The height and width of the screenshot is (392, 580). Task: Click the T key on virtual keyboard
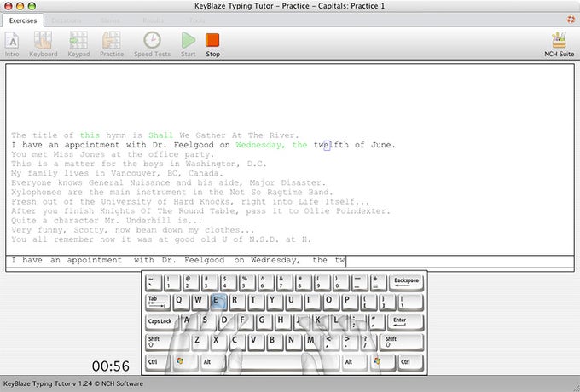[255, 302]
